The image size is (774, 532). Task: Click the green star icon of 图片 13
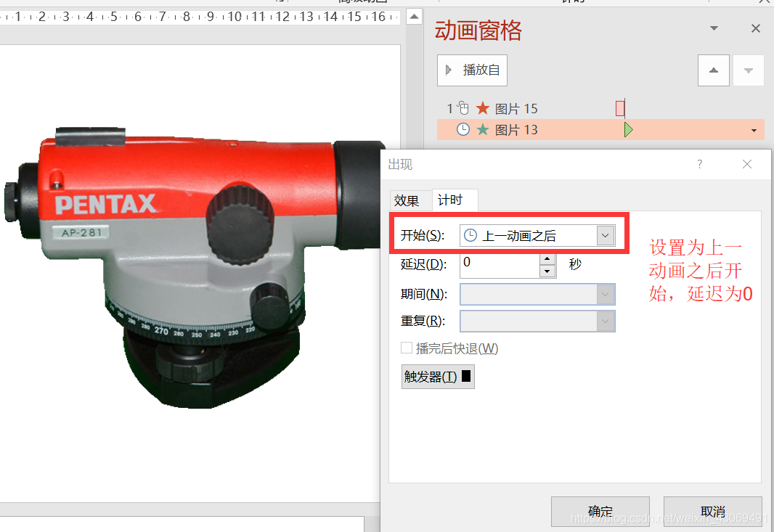point(482,130)
